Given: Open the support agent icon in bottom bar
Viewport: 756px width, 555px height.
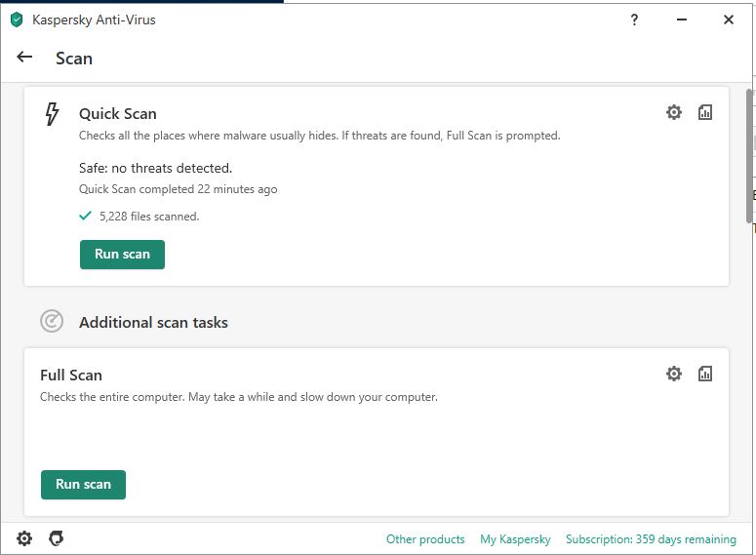Looking at the screenshot, I should 57,538.
